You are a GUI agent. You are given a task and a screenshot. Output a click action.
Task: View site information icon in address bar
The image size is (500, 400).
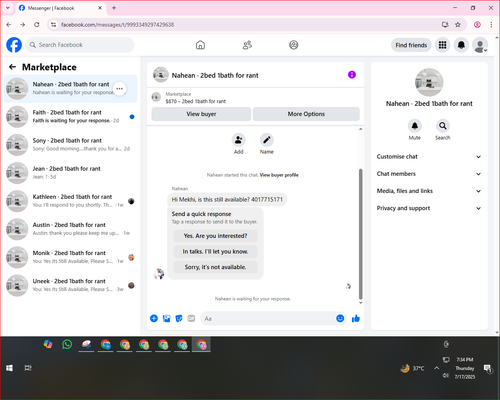[x=53, y=25]
